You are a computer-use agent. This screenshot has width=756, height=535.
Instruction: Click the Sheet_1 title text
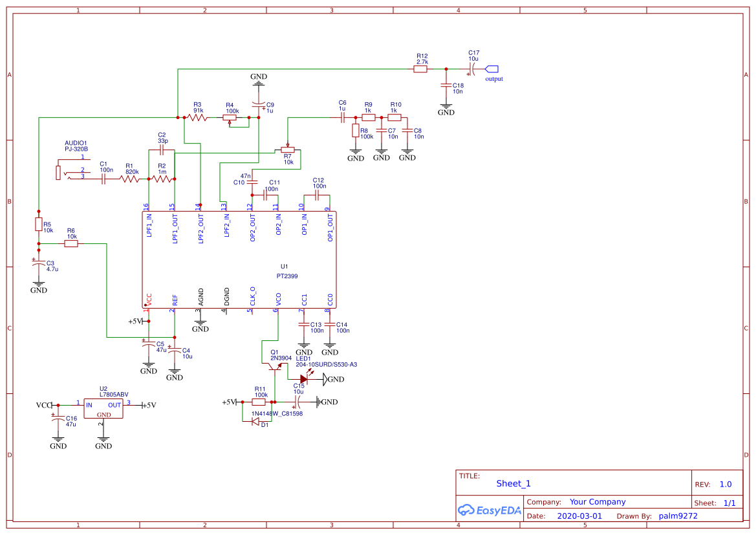click(x=513, y=483)
